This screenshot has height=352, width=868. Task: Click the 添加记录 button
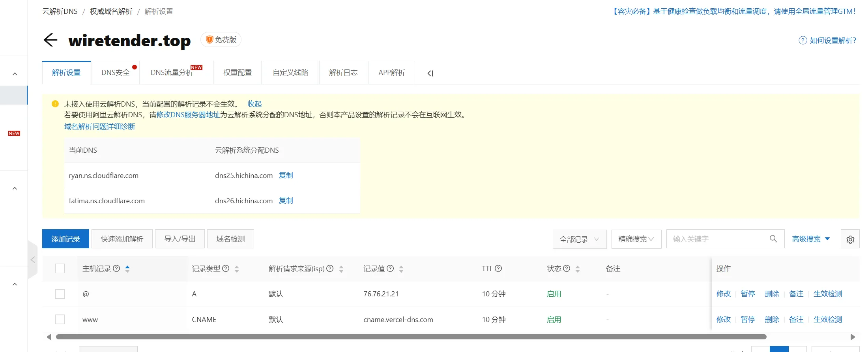pos(65,239)
